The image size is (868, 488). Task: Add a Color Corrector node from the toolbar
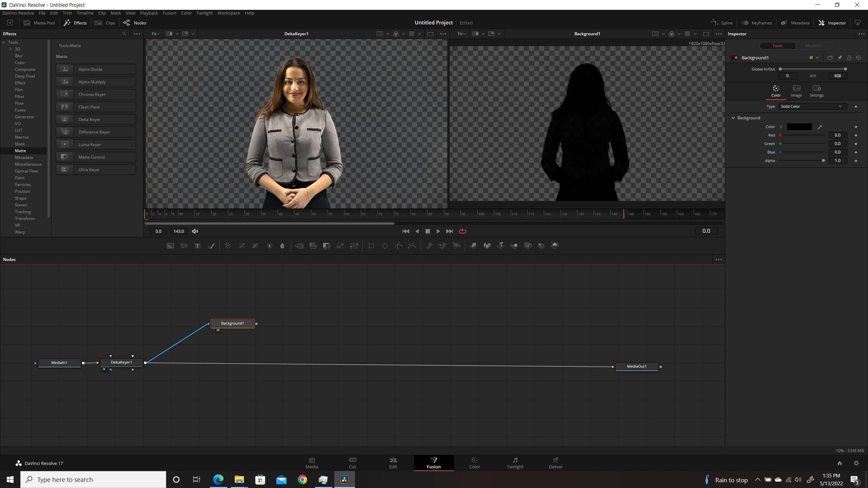click(228, 246)
